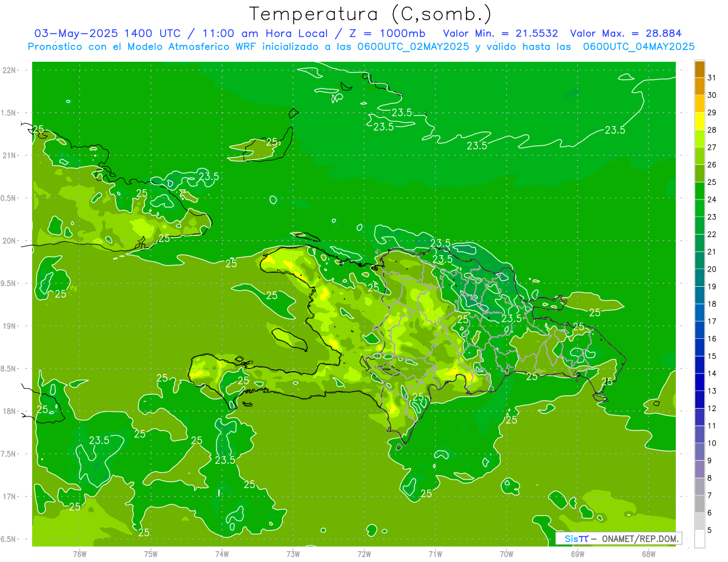Select the blue legend band between 15 and 16
Screen dimensions: 728x562
pos(699,347)
